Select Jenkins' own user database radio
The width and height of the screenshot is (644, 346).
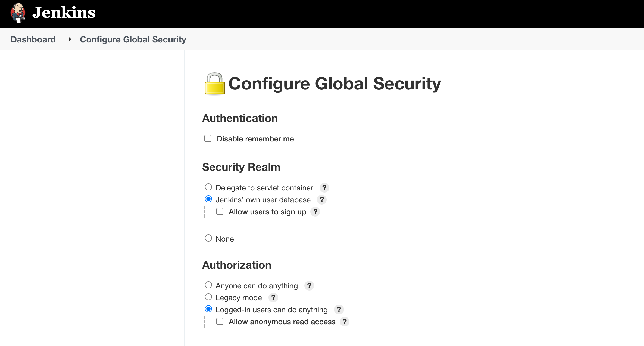(208, 199)
